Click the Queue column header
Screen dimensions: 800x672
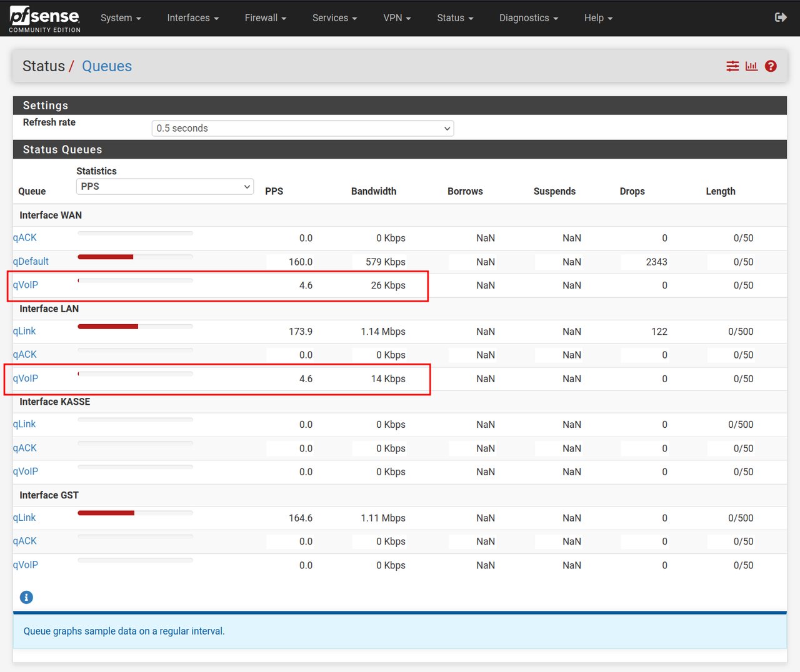(32, 191)
